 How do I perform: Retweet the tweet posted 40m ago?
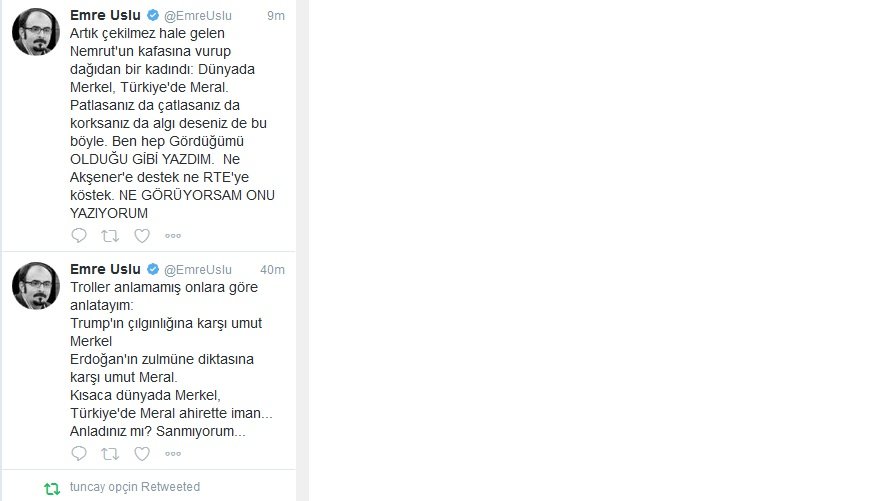(x=110, y=453)
